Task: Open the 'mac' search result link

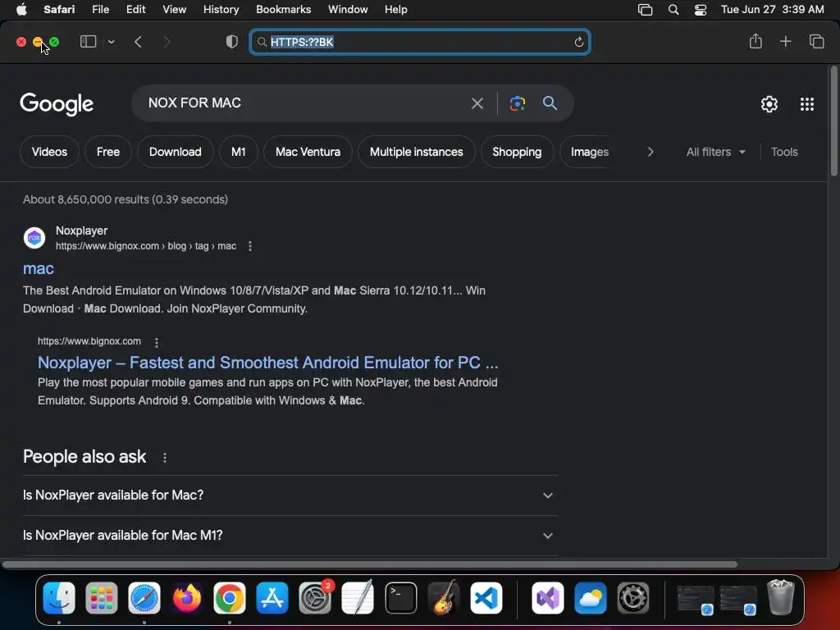Action: (39, 268)
